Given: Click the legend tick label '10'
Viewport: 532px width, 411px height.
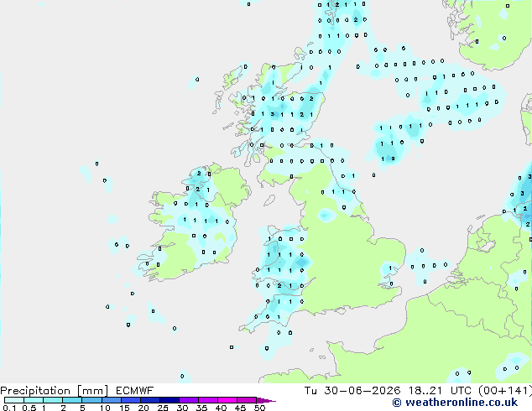Looking at the screenshot, I should point(105,408).
